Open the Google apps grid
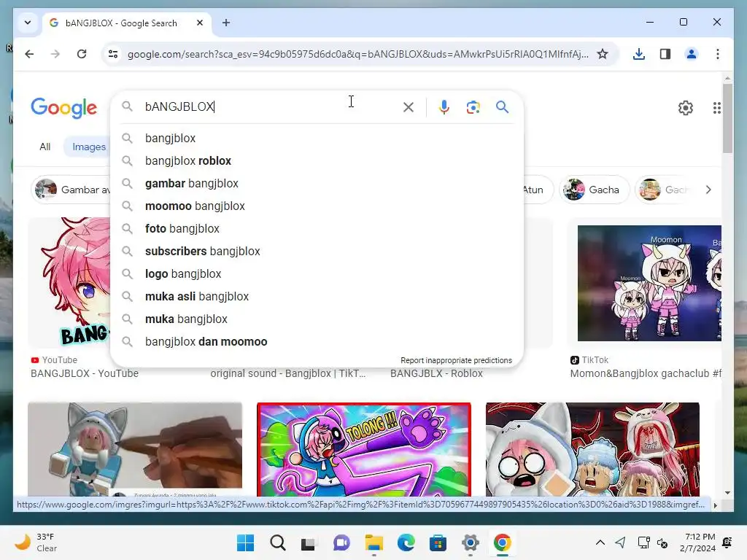The width and height of the screenshot is (747, 560). click(716, 108)
